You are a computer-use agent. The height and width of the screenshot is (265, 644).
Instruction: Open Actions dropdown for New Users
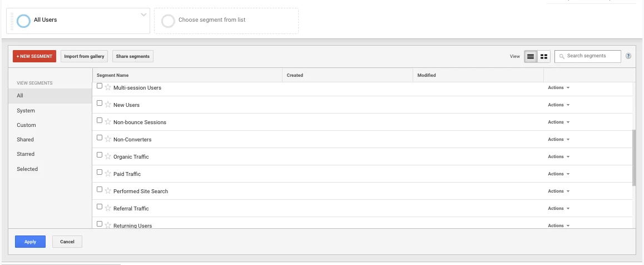click(x=558, y=105)
